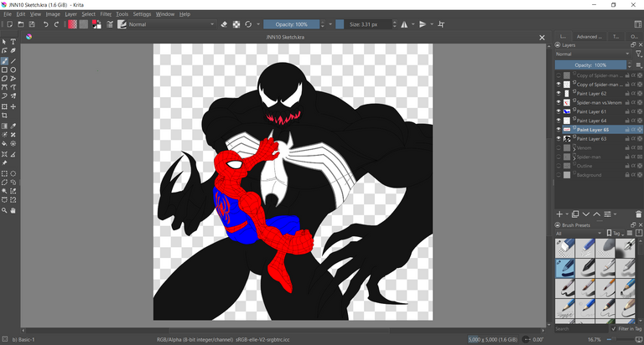This screenshot has height=345, width=644.
Task: Switch to Advanced Color Selector tab
Action: click(x=589, y=37)
